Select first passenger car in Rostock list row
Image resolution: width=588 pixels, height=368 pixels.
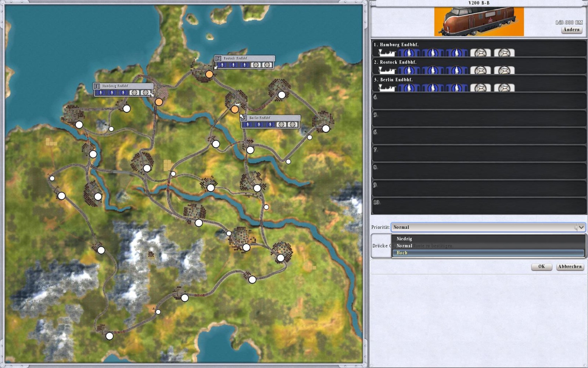(x=409, y=70)
